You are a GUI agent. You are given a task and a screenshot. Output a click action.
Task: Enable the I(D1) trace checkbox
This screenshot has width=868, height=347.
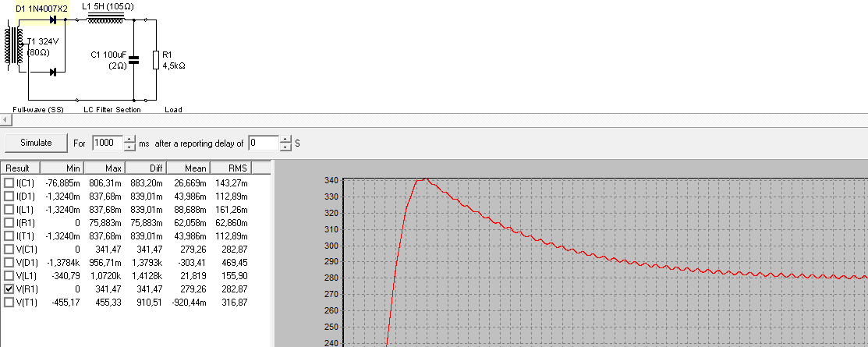9,196
